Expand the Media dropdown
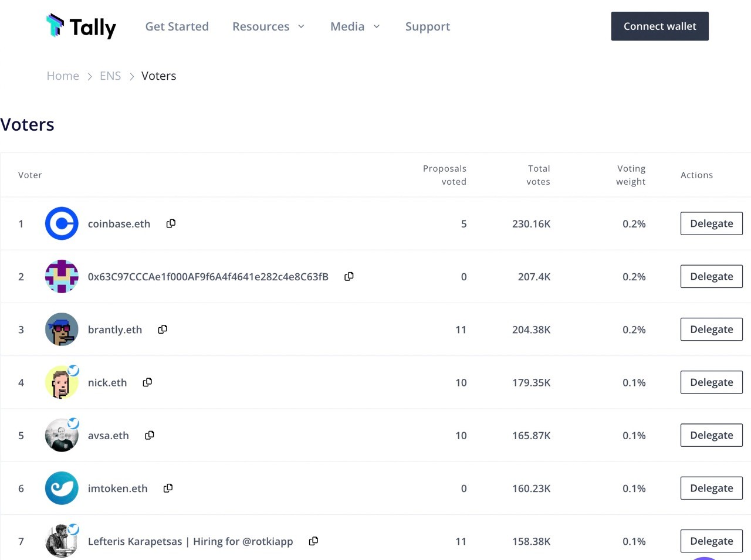The height and width of the screenshot is (560, 751). pyautogui.click(x=355, y=26)
